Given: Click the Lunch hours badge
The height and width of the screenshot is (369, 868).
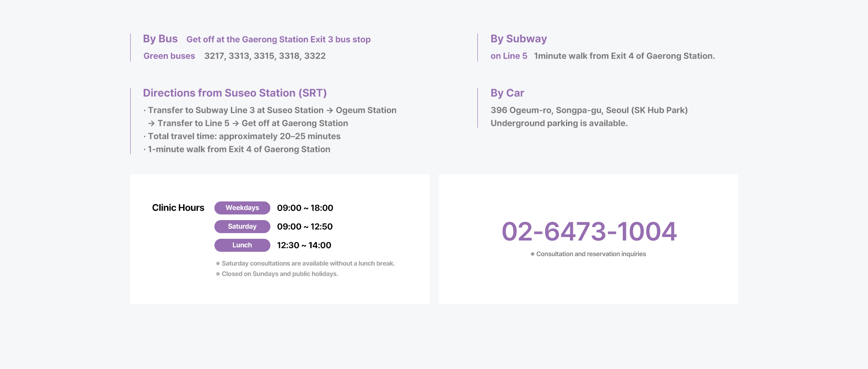Looking at the screenshot, I should pos(242,245).
